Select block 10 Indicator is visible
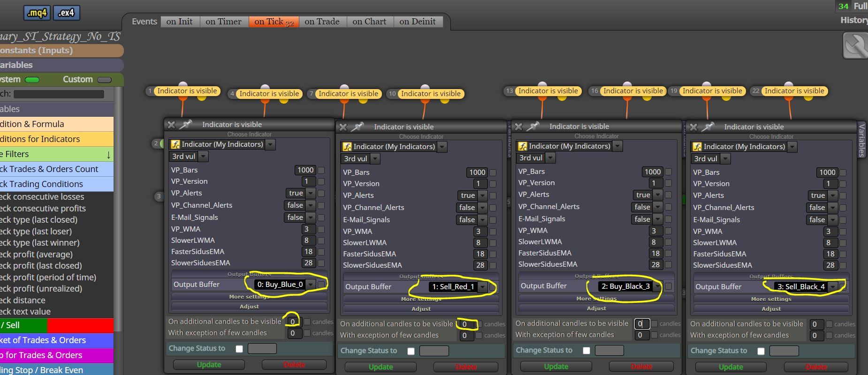The image size is (868, 375). (x=431, y=94)
